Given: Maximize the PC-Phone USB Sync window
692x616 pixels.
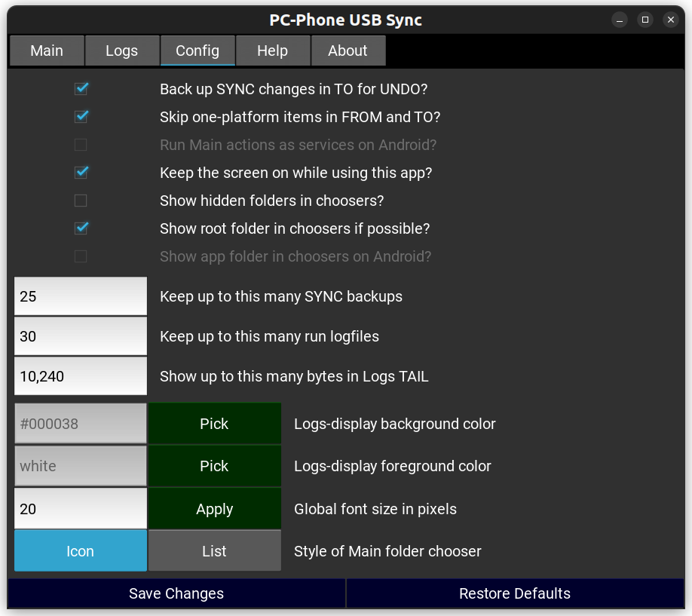Looking at the screenshot, I should pyautogui.click(x=645, y=20).
